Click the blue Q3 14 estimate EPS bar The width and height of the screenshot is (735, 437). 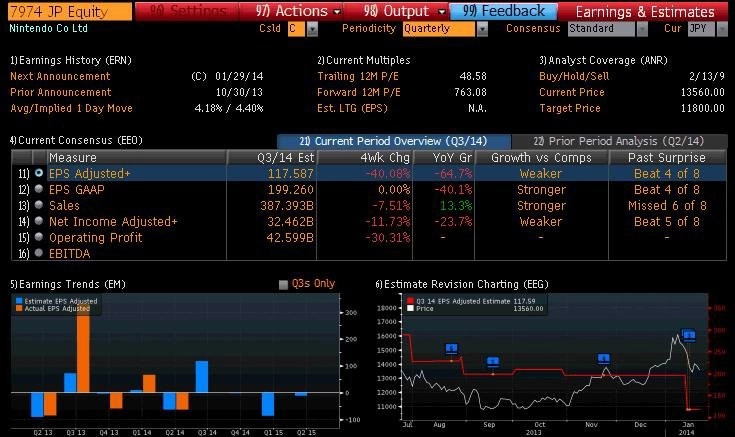pyautogui.click(x=202, y=377)
